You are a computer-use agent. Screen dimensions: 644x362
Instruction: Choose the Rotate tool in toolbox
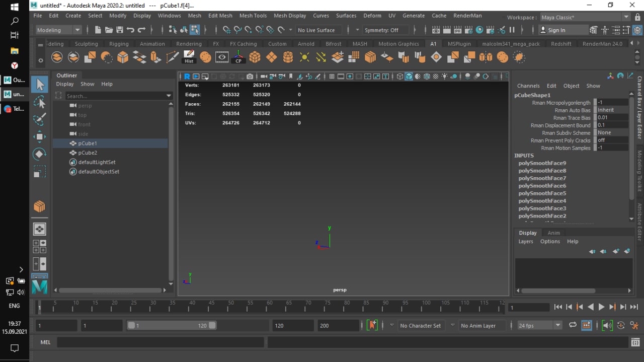click(x=40, y=154)
